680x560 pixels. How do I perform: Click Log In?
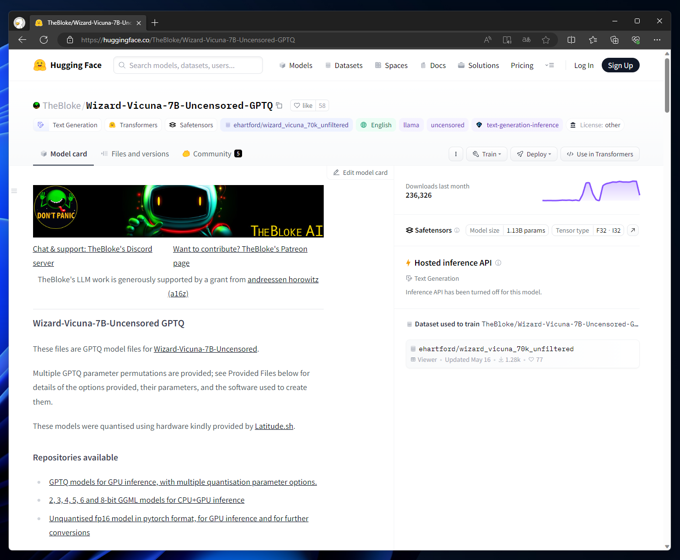tap(584, 65)
